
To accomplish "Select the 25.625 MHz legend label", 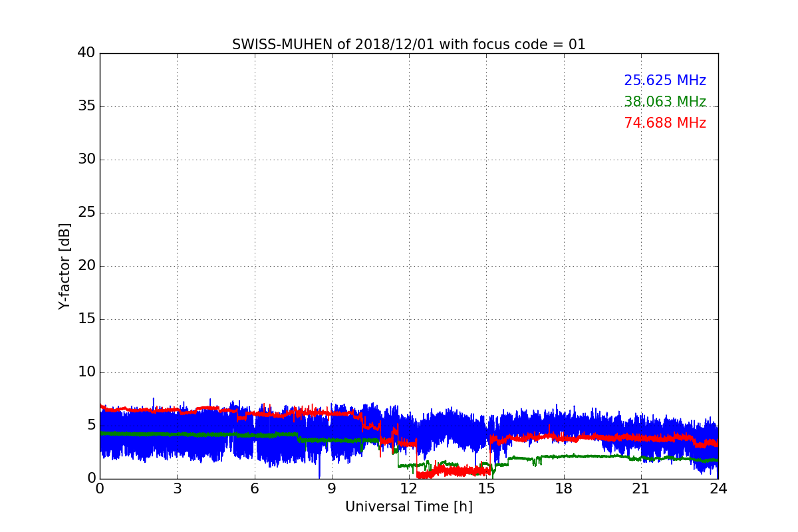I will coord(665,80).
